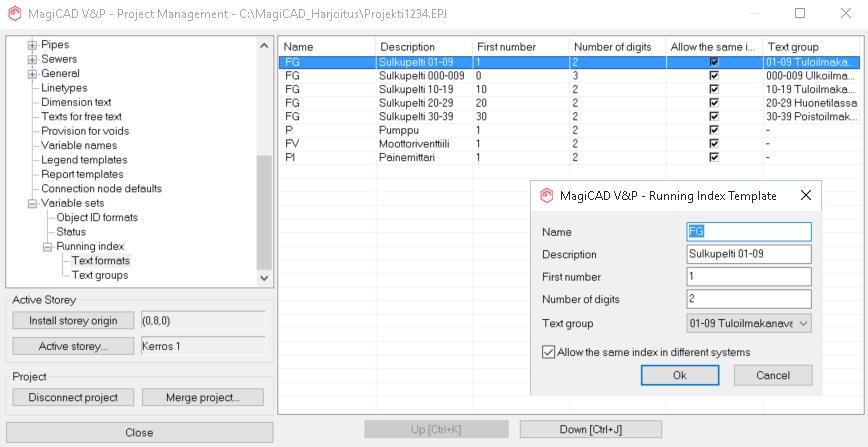Toggle the checkbox in Pumppu row
868x447 pixels.
714,130
